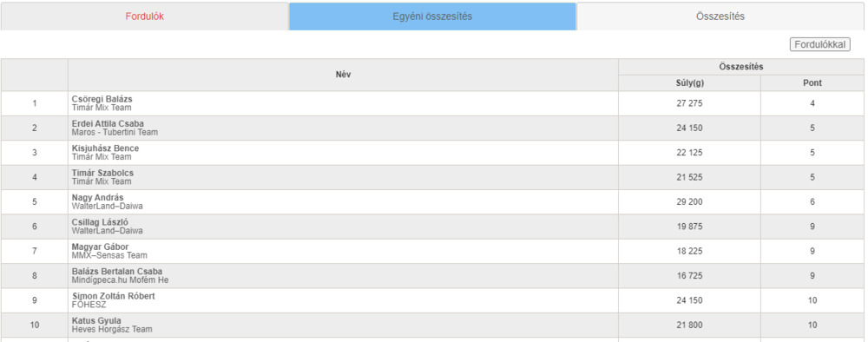The image size is (868, 342).
Task: Click the Súly(g) column header
Action: 690,83
